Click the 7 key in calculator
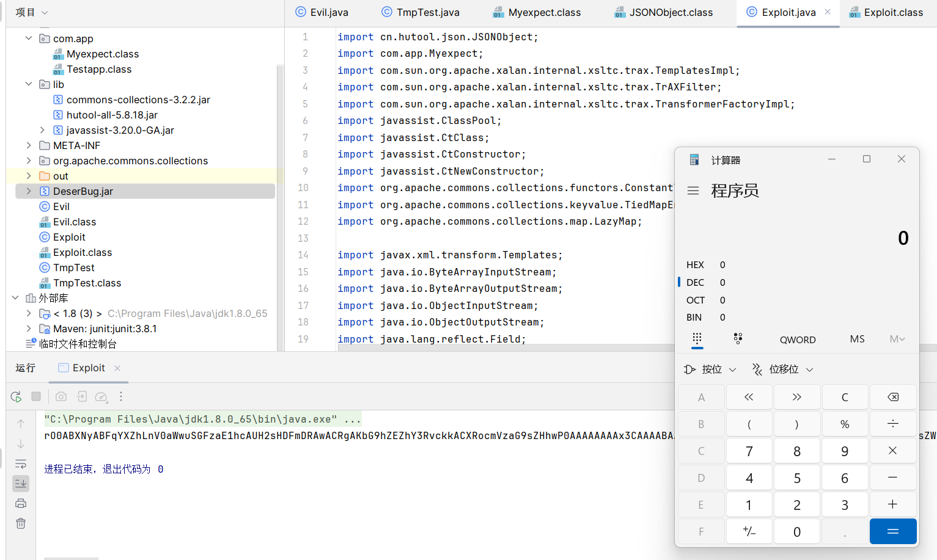Viewport: 937px width, 560px height. 749,451
